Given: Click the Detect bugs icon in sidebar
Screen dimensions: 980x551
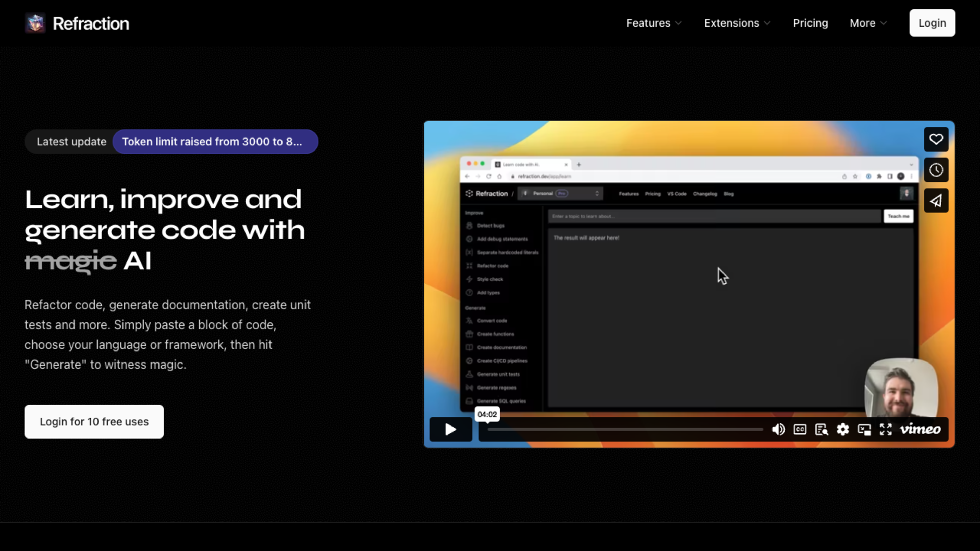Looking at the screenshot, I should click(x=469, y=226).
